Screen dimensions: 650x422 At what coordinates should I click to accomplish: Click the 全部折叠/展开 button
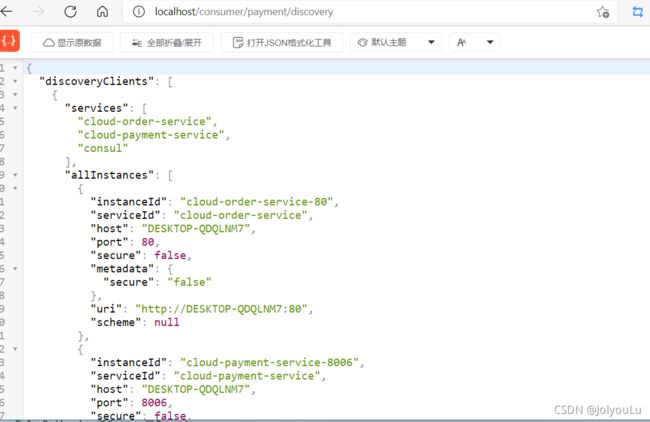[x=167, y=42]
